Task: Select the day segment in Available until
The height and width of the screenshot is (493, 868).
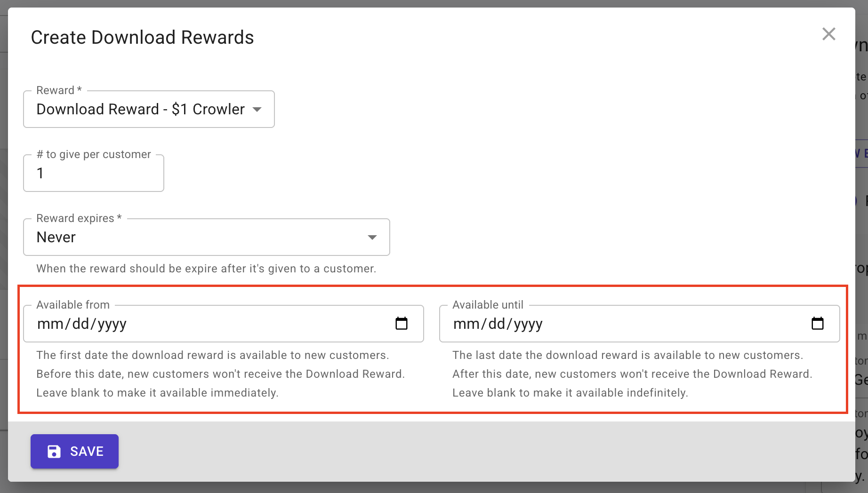Action: 497,324
